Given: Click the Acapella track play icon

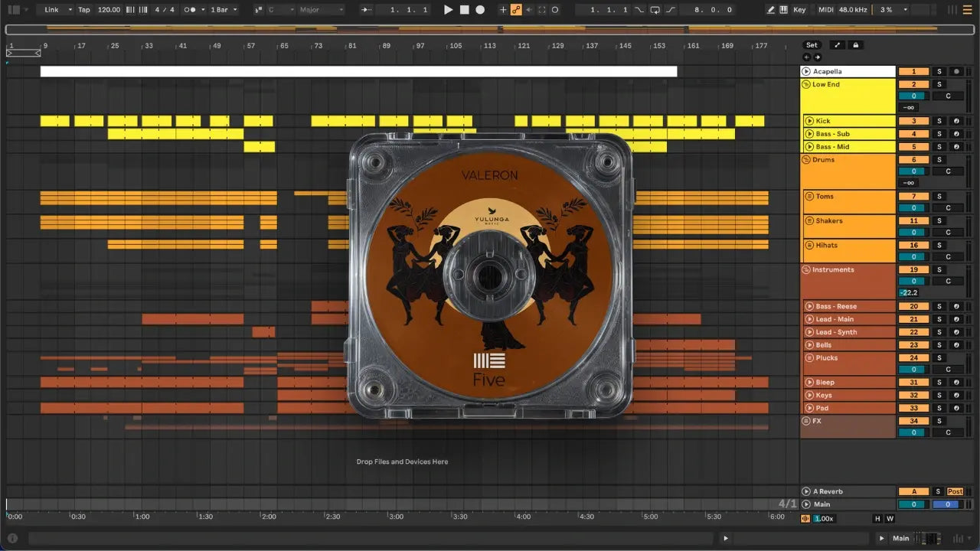Looking at the screenshot, I should (x=806, y=71).
